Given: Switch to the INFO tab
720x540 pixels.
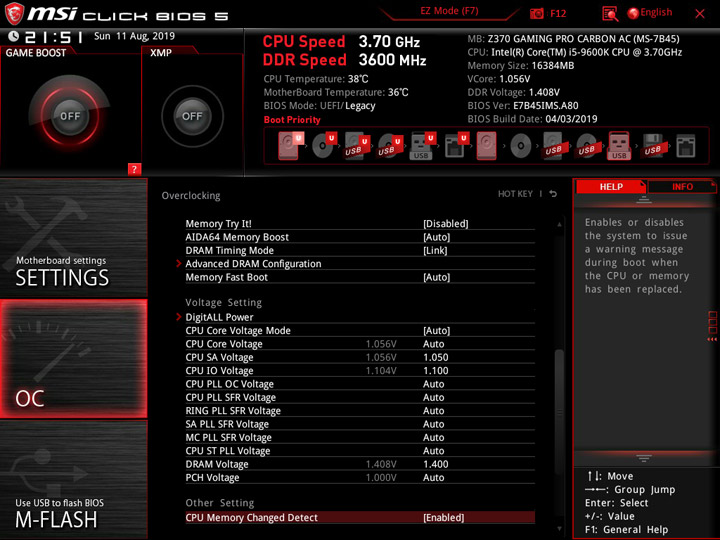Looking at the screenshot, I should (x=682, y=186).
